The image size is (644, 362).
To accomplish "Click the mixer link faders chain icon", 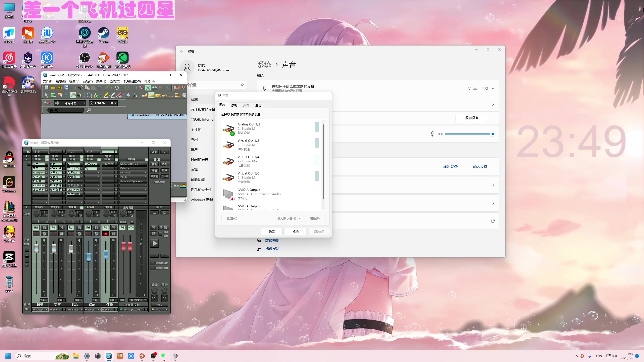I will [x=154, y=256].
